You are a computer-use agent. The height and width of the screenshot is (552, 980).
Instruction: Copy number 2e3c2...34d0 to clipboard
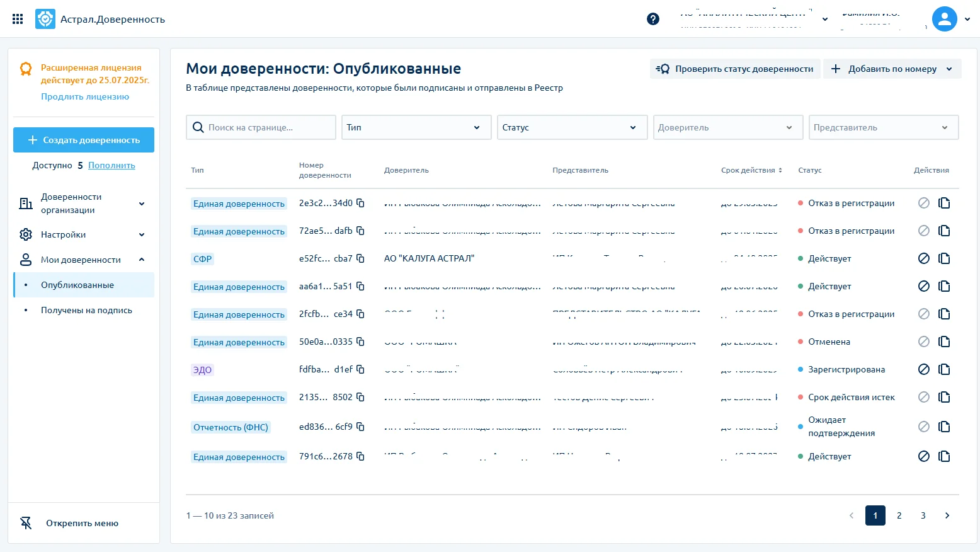360,203
